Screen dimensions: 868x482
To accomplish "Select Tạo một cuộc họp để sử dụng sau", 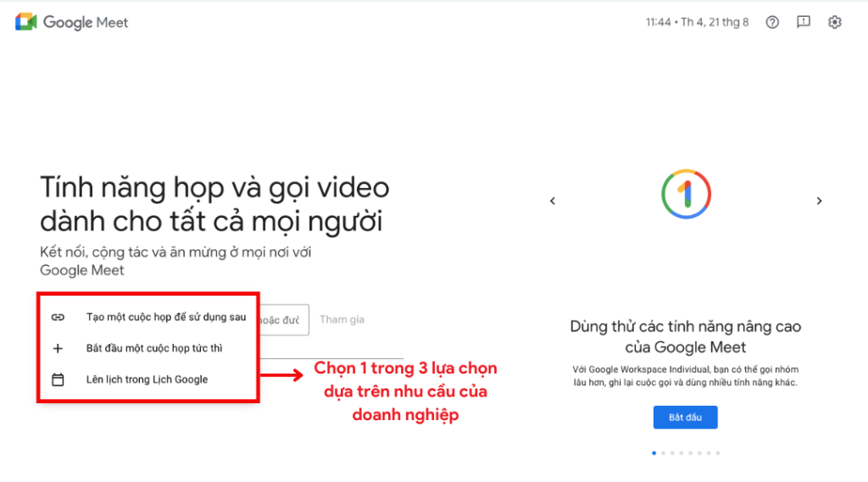I will click(147, 317).
